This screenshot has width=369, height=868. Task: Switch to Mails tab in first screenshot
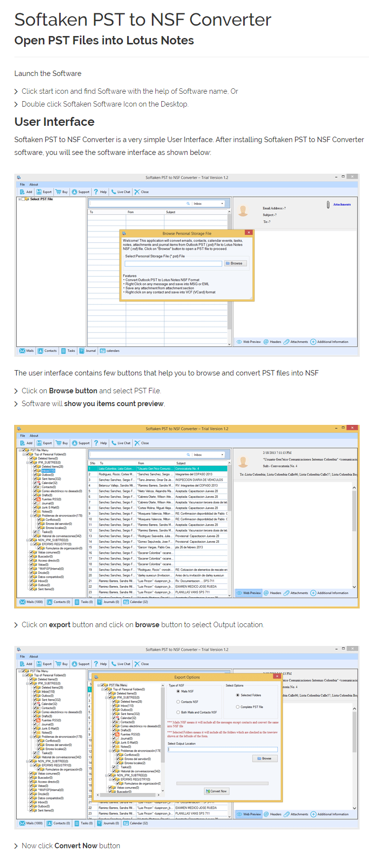[x=27, y=351]
